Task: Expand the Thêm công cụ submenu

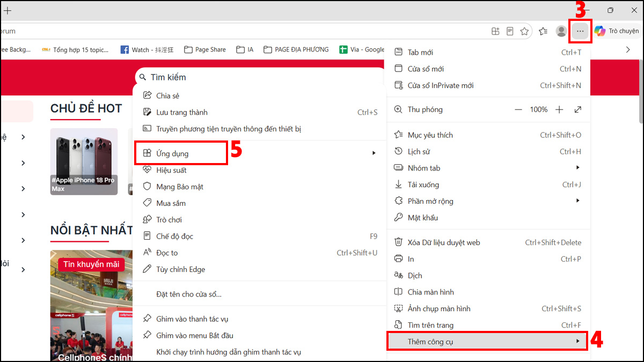Action: point(488,342)
